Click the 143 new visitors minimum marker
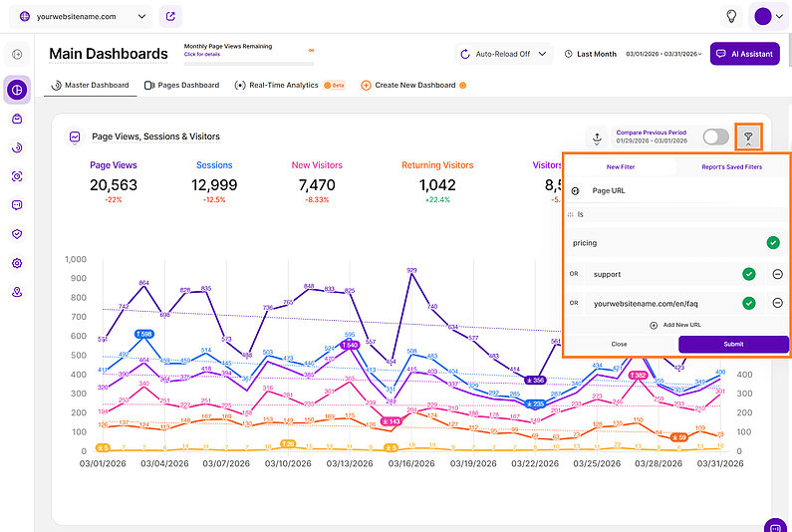The height and width of the screenshot is (532, 792). coord(391,421)
